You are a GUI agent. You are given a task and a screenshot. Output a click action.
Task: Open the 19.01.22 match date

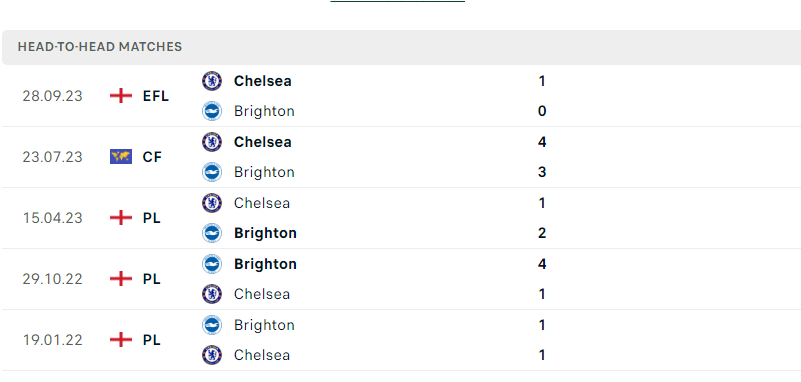(x=52, y=340)
